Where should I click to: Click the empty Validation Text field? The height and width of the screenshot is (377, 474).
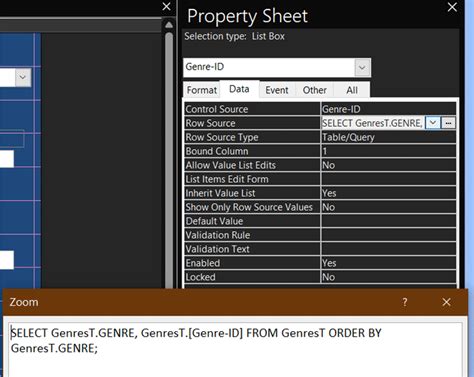pyautogui.click(x=388, y=249)
